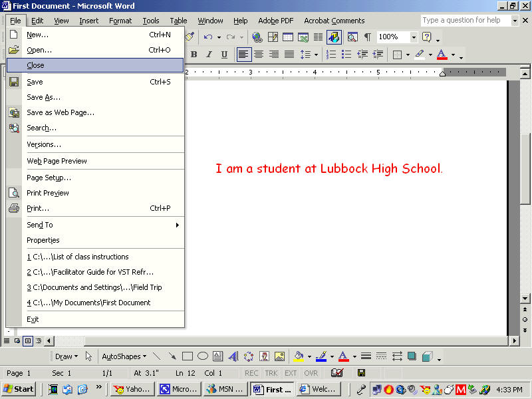Select Arrow tool in Drawing toolbar
The image size is (532, 399).
tap(172, 356)
